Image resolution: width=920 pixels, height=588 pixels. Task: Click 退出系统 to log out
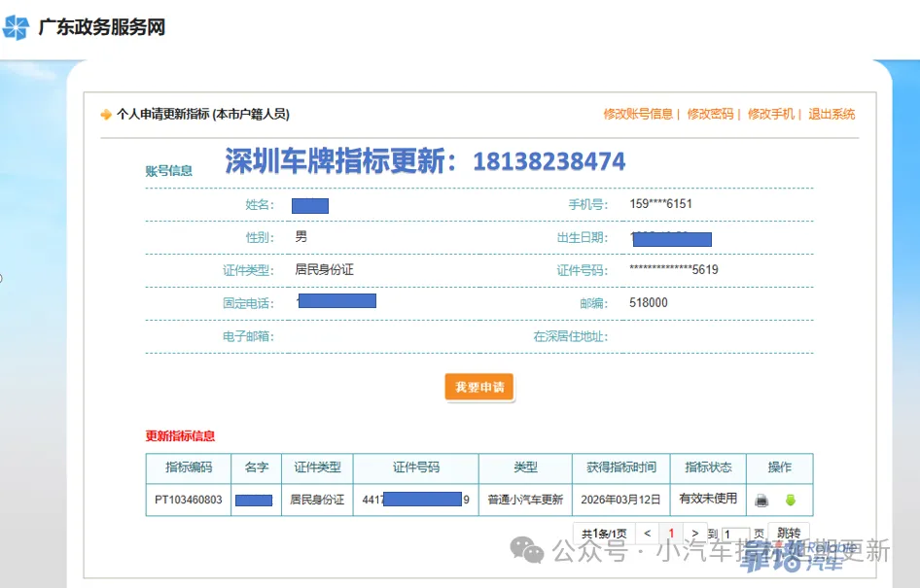(x=832, y=114)
